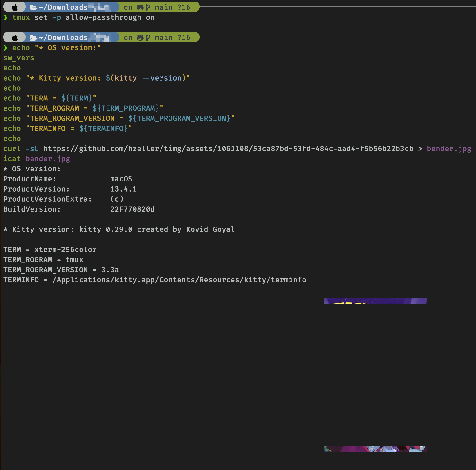Click the folder icon in the second prompt segment
Viewport: 476px width, 470px height.
tap(34, 37)
